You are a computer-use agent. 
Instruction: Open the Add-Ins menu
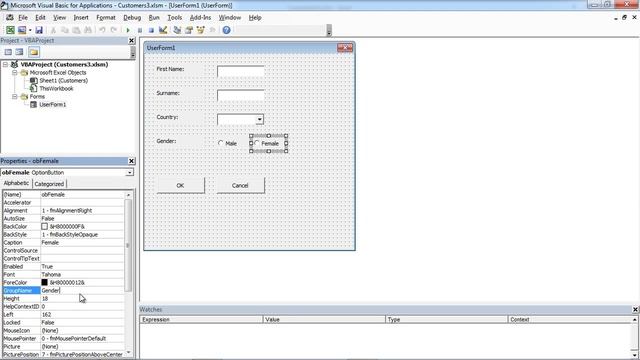[x=200, y=18]
